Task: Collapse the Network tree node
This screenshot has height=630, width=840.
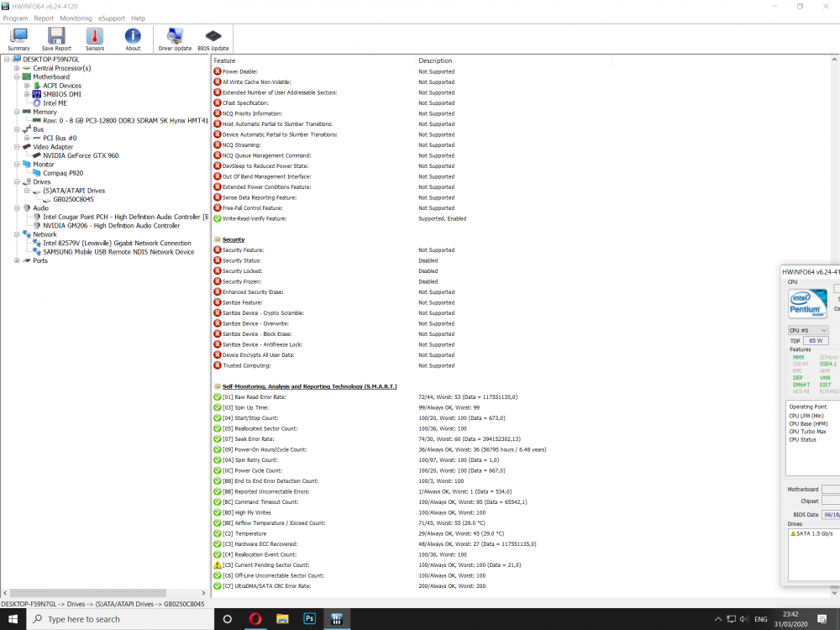Action: point(17,234)
